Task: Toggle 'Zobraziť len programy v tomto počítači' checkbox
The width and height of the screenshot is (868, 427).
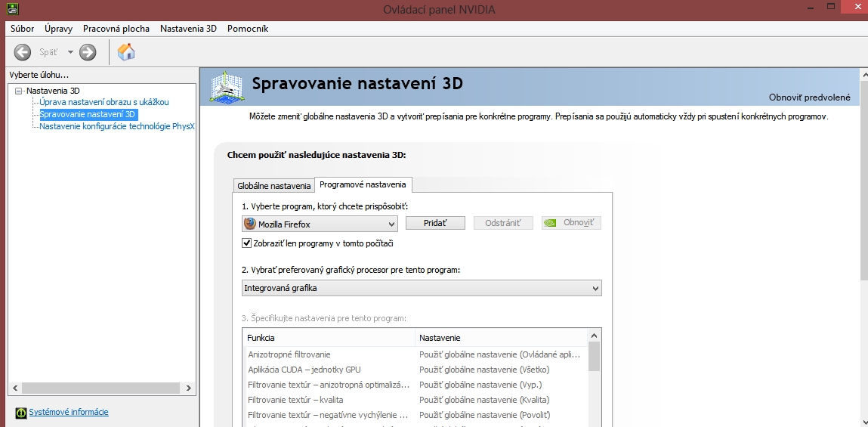Action: coord(247,243)
